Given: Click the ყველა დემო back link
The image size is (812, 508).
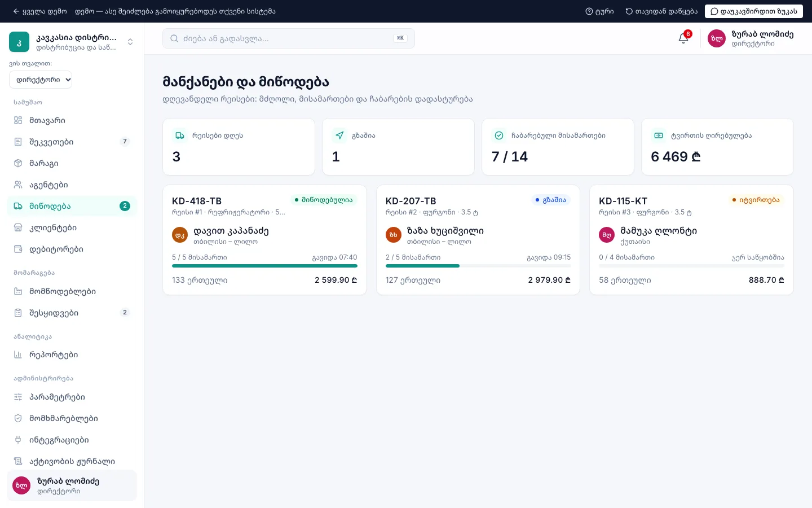Looking at the screenshot, I should click(39, 11).
